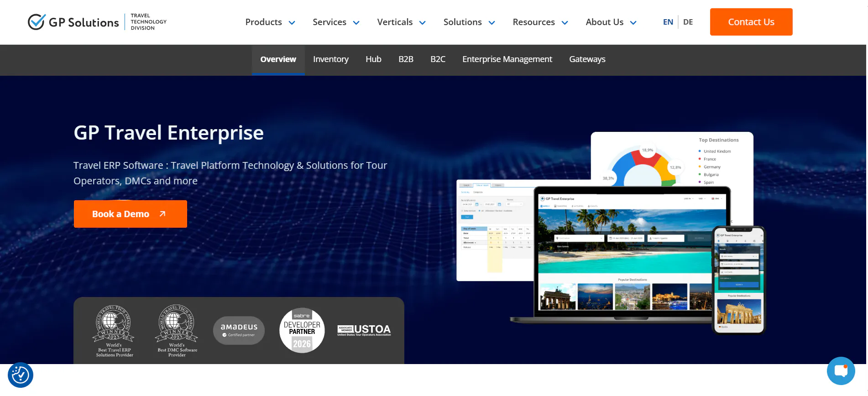Click the Best DMC Software Provider award badge
Viewport: 868px width, 396px height.
click(177, 331)
